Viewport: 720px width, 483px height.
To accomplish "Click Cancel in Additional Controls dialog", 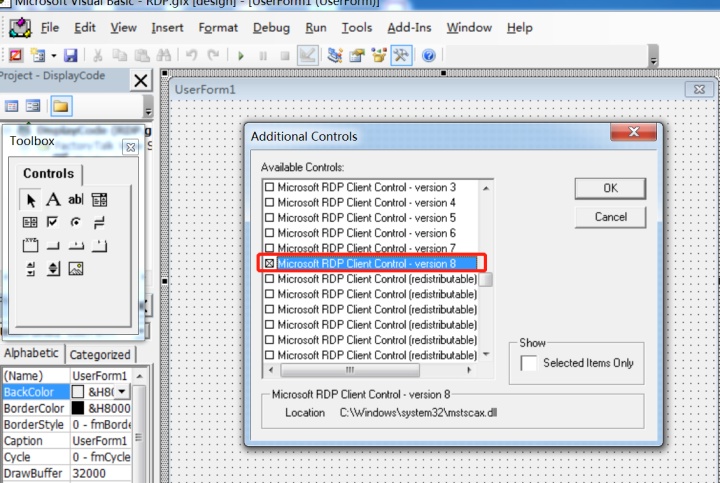I will [x=610, y=217].
